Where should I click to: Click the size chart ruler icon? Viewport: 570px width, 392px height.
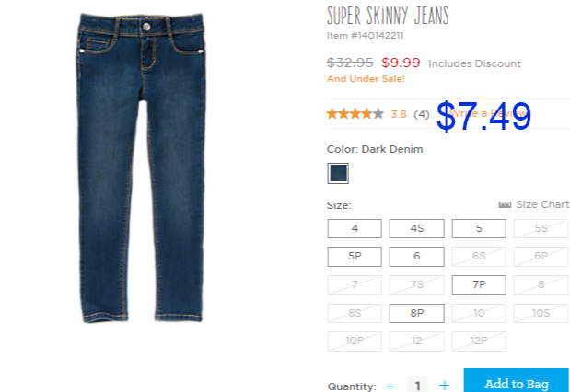click(x=505, y=205)
